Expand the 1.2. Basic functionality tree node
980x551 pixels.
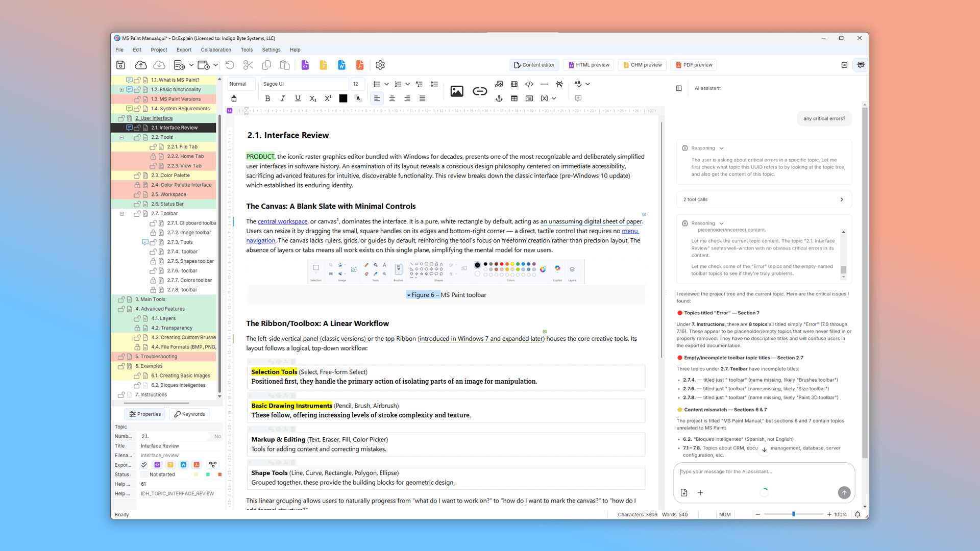pyautogui.click(x=121, y=90)
